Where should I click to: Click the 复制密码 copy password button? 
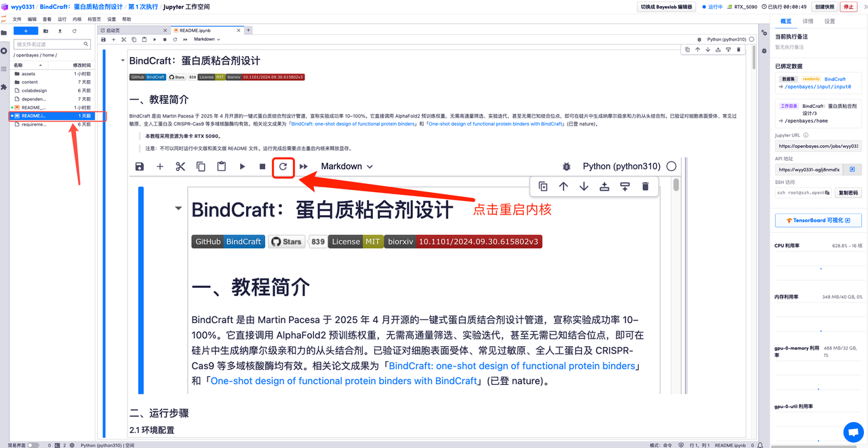[848, 193]
